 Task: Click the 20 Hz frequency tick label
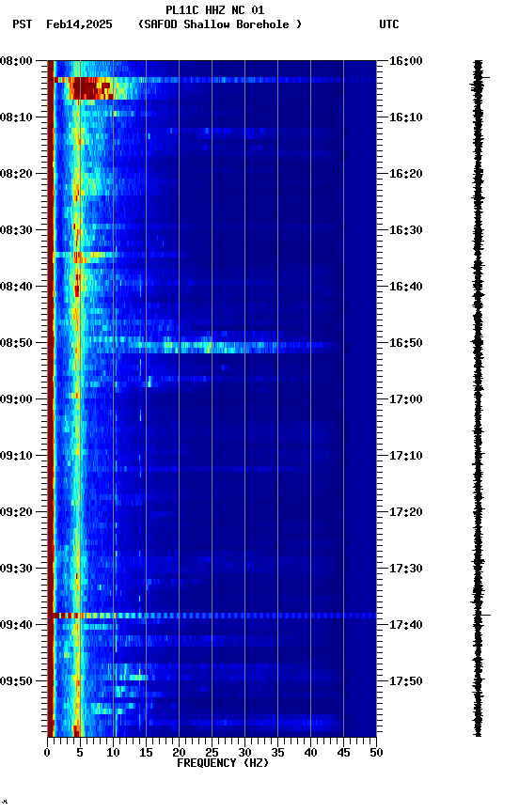(179, 753)
